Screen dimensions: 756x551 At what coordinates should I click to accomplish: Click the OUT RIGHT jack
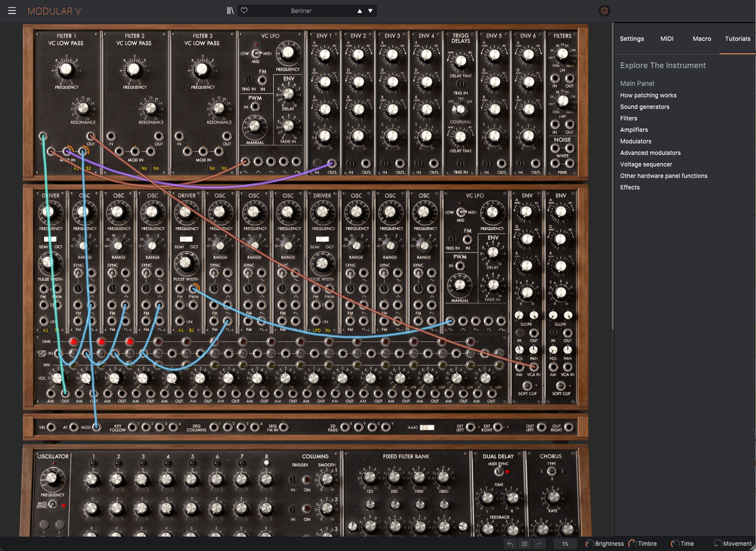coord(569,427)
